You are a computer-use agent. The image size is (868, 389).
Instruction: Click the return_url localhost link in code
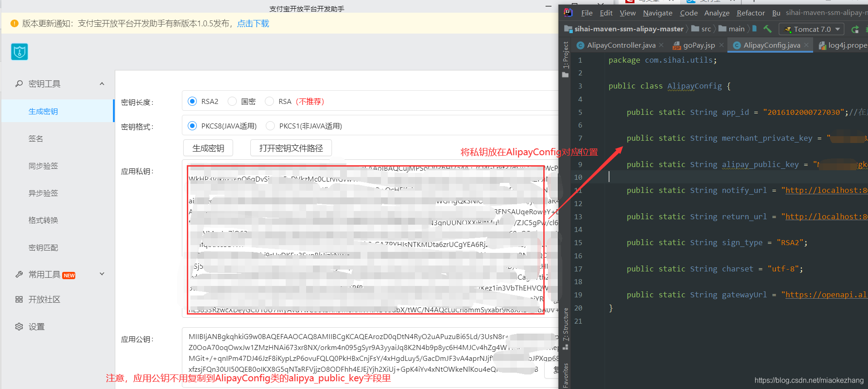(826, 217)
